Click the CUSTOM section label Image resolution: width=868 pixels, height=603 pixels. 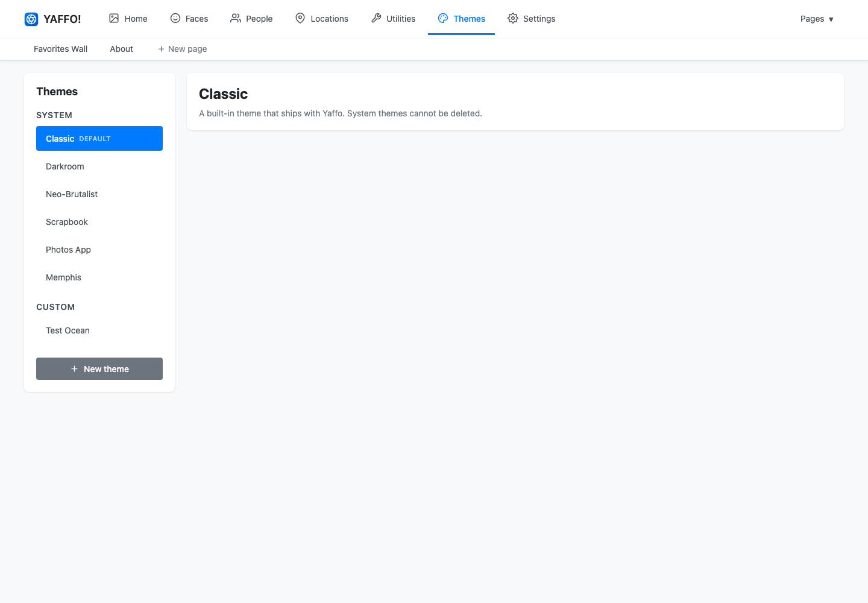(x=55, y=307)
